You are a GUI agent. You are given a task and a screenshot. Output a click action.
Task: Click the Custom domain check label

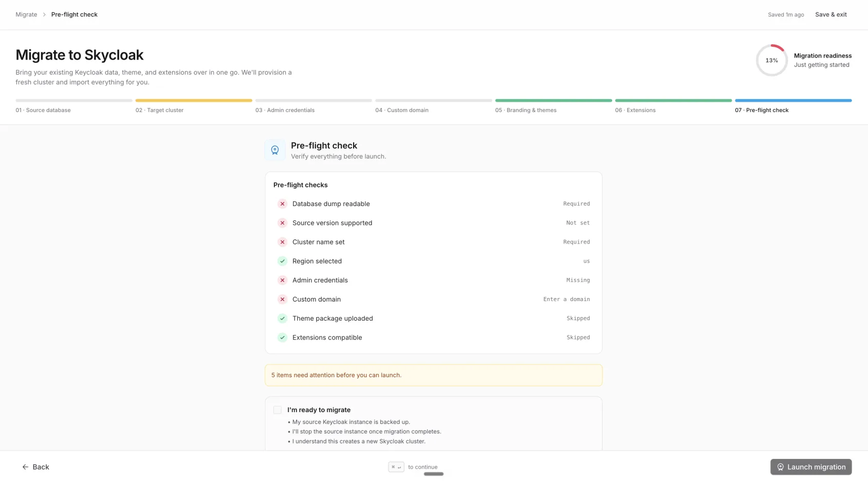point(317,299)
